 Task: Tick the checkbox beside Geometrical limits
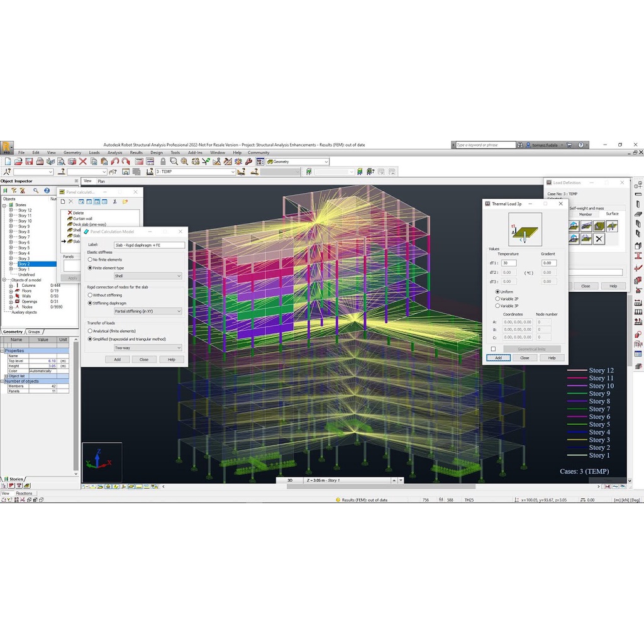click(493, 349)
